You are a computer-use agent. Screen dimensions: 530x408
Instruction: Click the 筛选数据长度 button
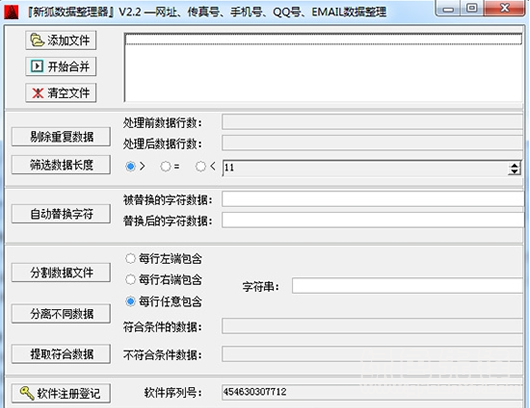coord(61,165)
